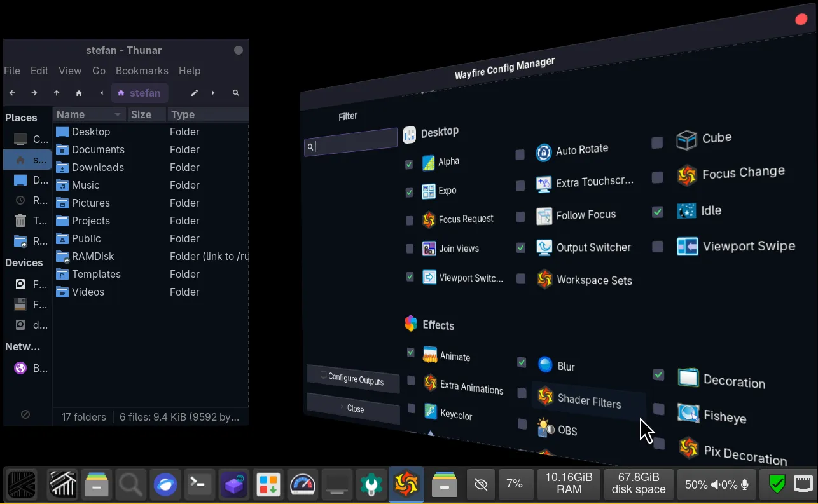Screen dimensions: 818x504
Task: Click the Focus Change plugin icon
Action: tap(687, 175)
